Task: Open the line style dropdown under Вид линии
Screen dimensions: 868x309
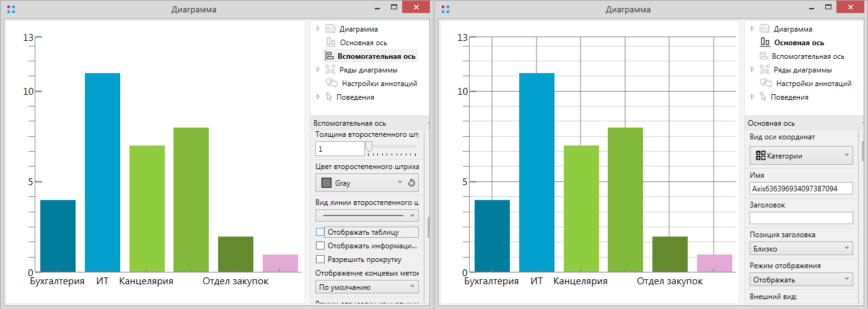Action: 367,215
